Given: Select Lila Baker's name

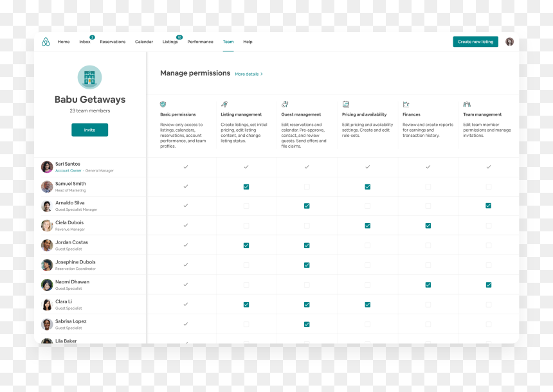Looking at the screenshot, I should point(66,341).
